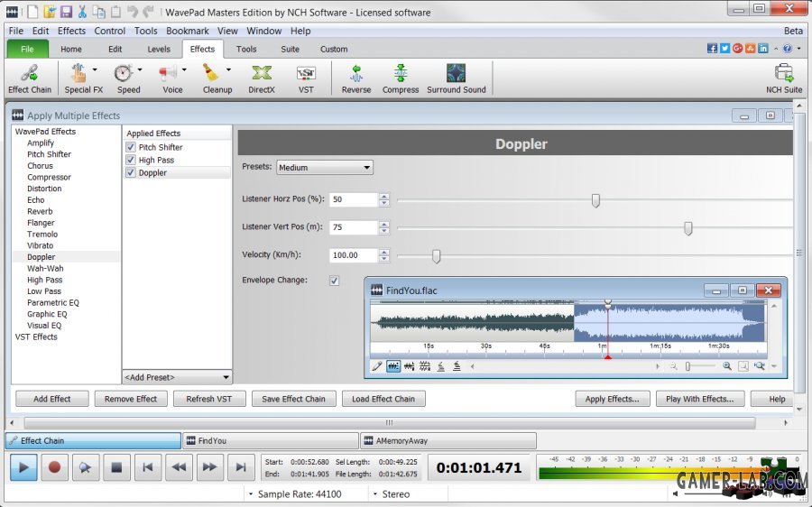Screen dimensions: 812x507
Task: Click the Velocity value input field
Action: pyautogui.click(x=354, y=255)
